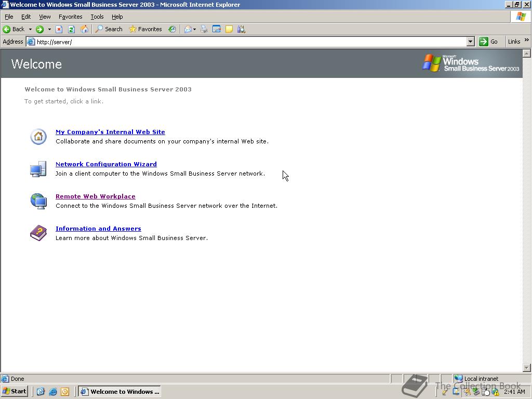Click the green Forward arrow
This screenshot has height=399, width=532.
coord(39,29)
